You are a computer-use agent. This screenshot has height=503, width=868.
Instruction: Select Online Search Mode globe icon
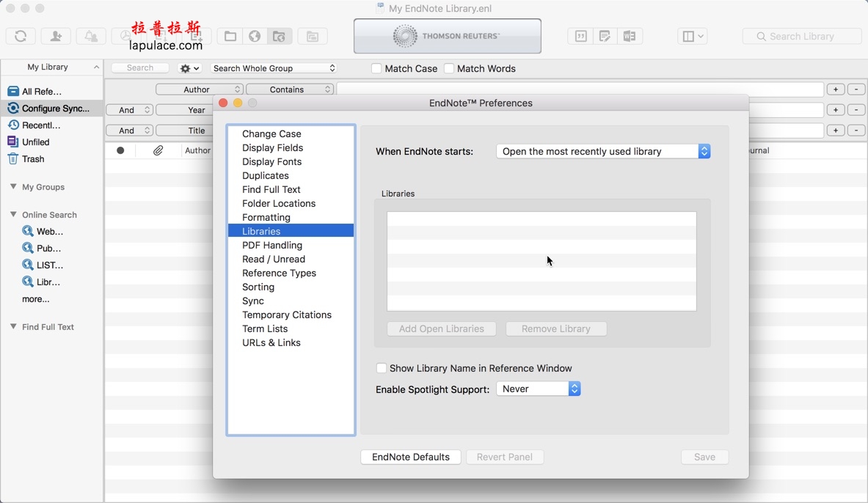click(x=255, y=36)
